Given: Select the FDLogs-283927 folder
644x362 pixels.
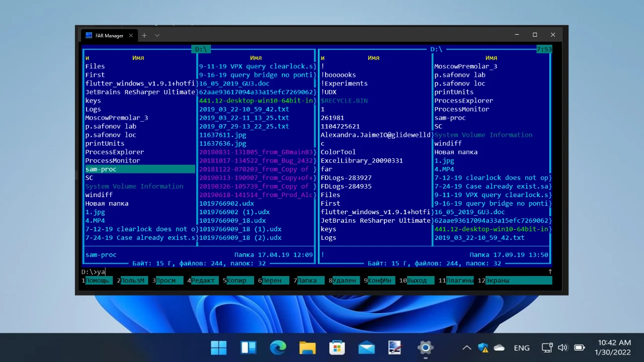Looking at the screenshot, I should [346, 177].
